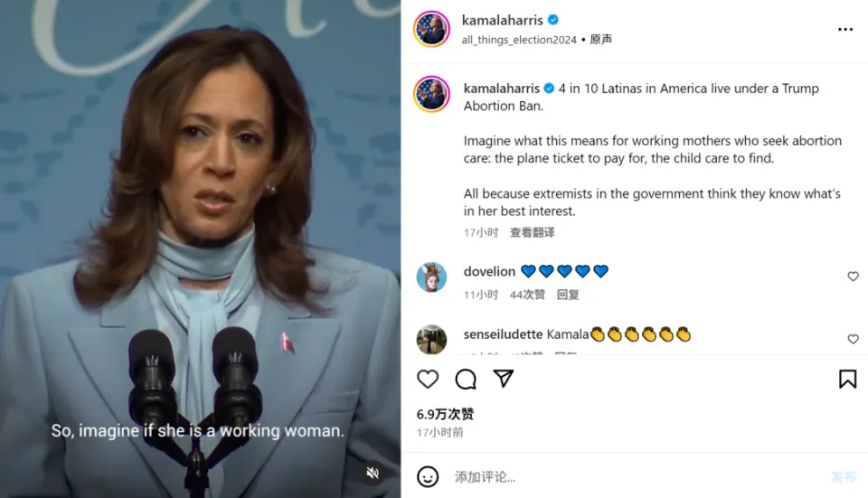Reply to dovelion's comment via 回复
This screenshot has height=498, width=868.
568,295
